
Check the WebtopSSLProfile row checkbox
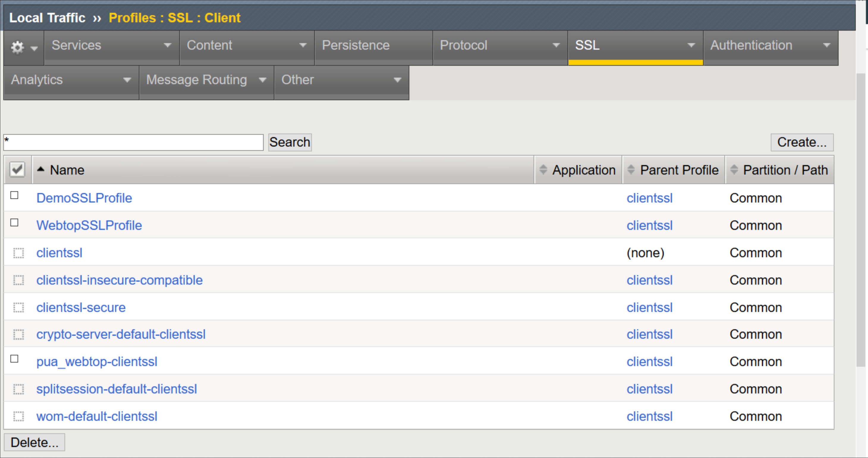14,222
